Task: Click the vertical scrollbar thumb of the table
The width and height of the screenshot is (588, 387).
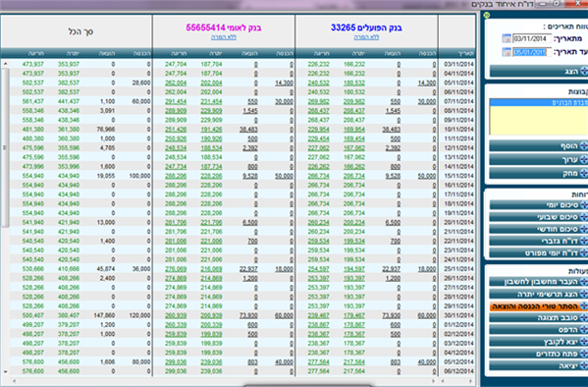Action: click(5, 147)
